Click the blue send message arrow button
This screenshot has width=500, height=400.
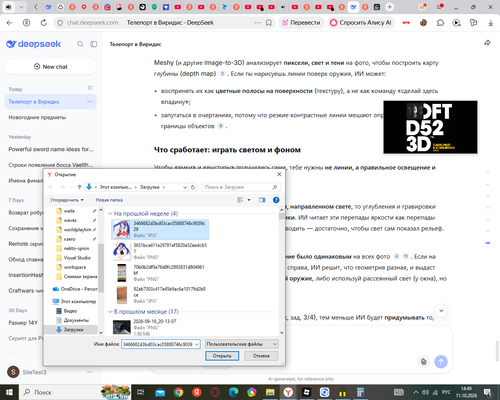[x=441, y=362]
